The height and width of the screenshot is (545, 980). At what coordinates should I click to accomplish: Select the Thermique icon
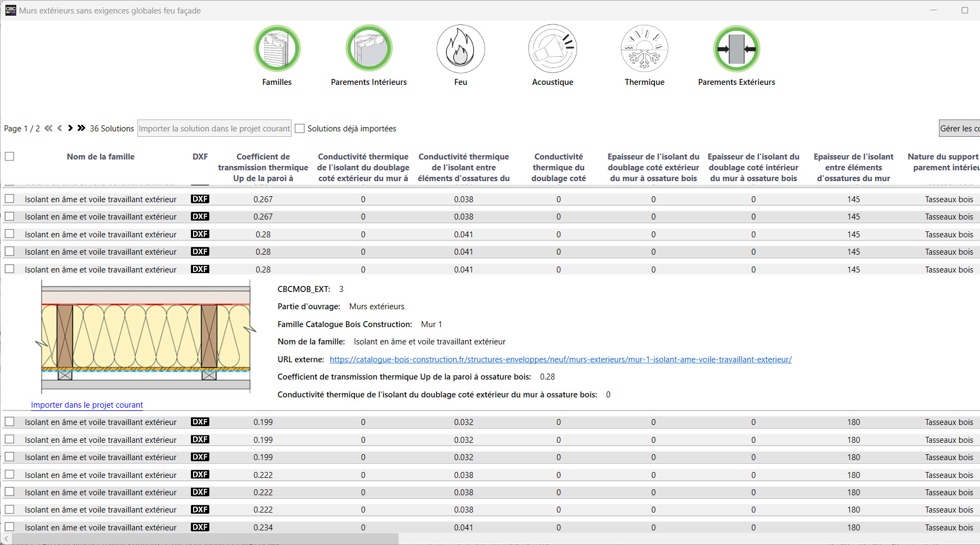pyautogui.click(x=644, y=49)
